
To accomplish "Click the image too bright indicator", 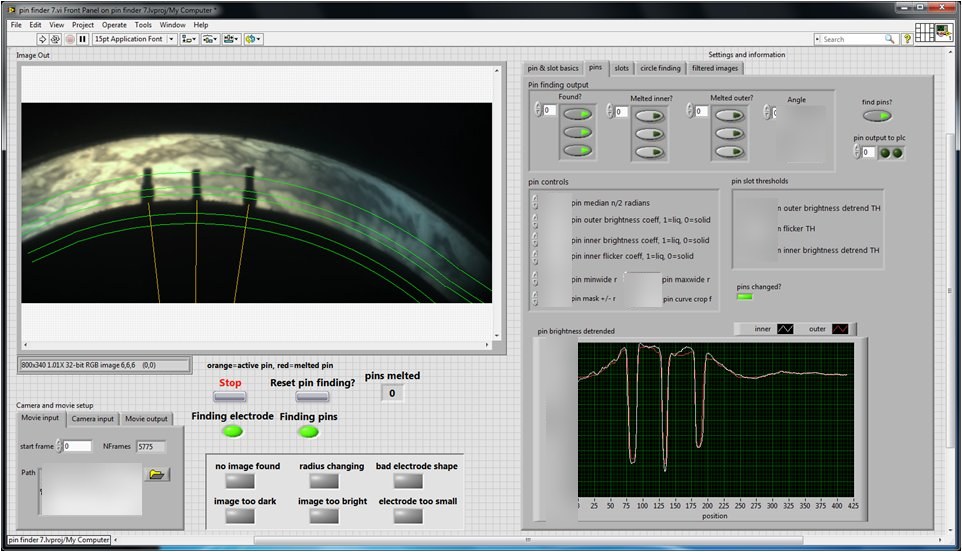I will coord(324,516).
